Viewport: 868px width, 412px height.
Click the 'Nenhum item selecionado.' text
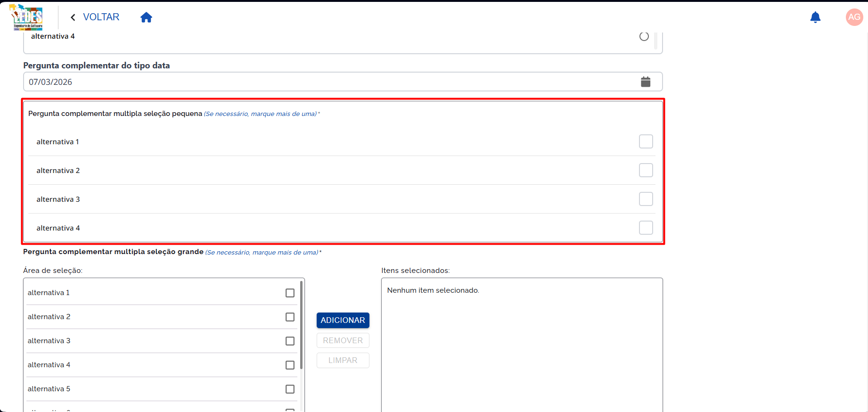click(x=433, y=290)
